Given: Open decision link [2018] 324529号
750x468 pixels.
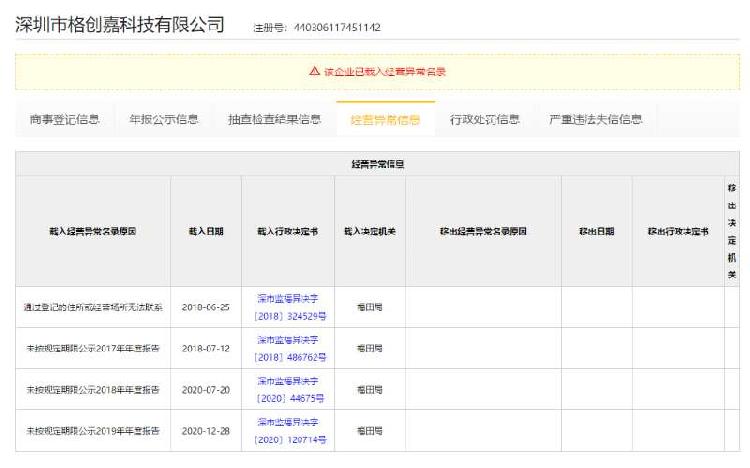Looking at the screenshot, I should point(288,307).
